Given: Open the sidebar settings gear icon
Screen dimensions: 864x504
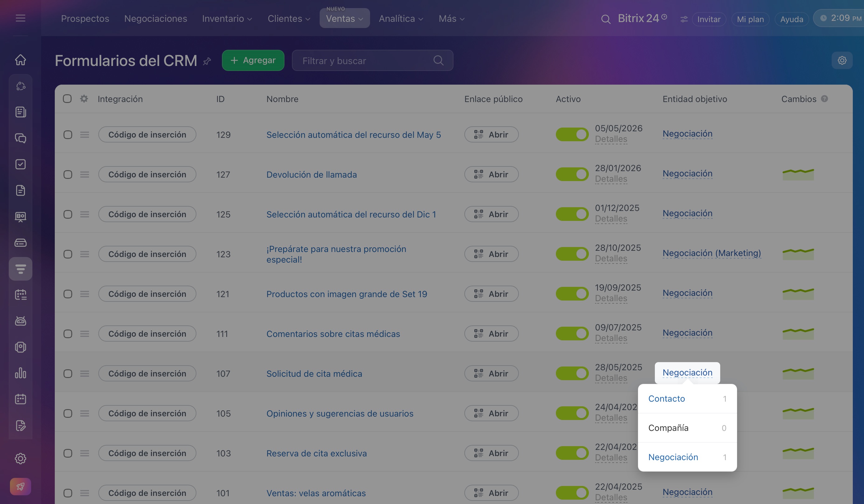Looking at the screenshot, I should tap(21, 459).
